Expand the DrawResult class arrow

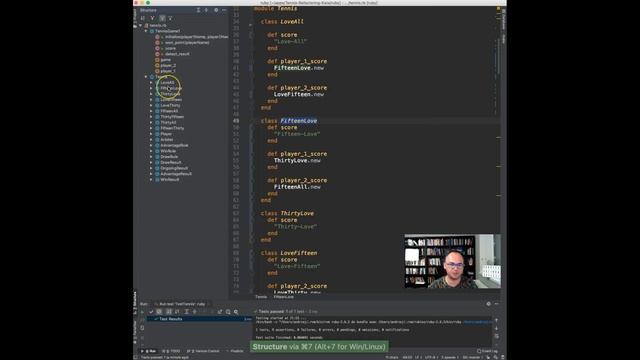pos(151,162)
